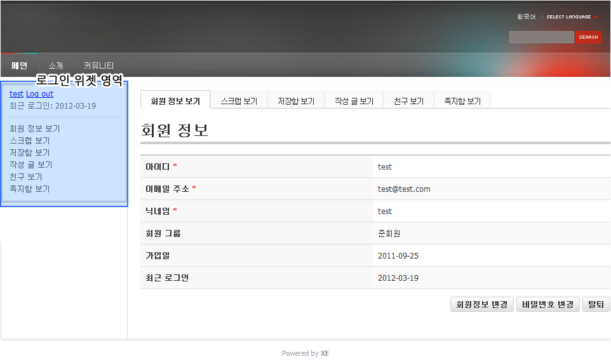Open 스크랩 보기 in sidebar widget

tap(30, 140)
